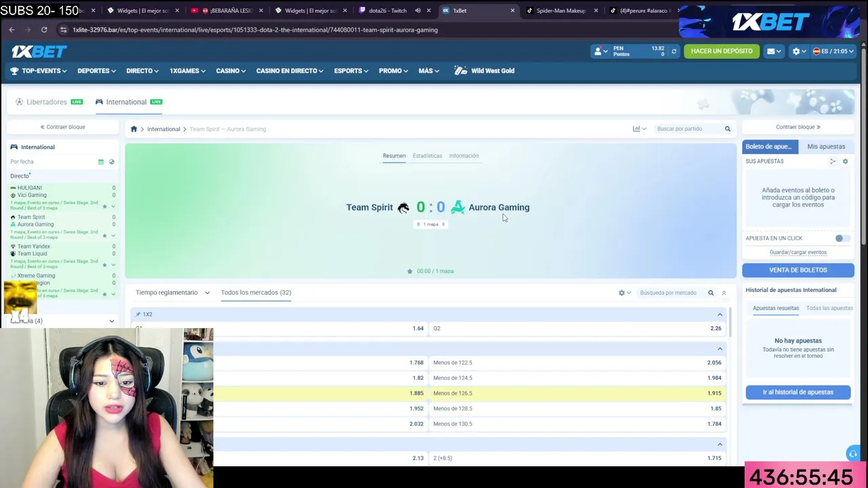Open the ES language and time selector
868x488 pixels.
click(833, 52)
